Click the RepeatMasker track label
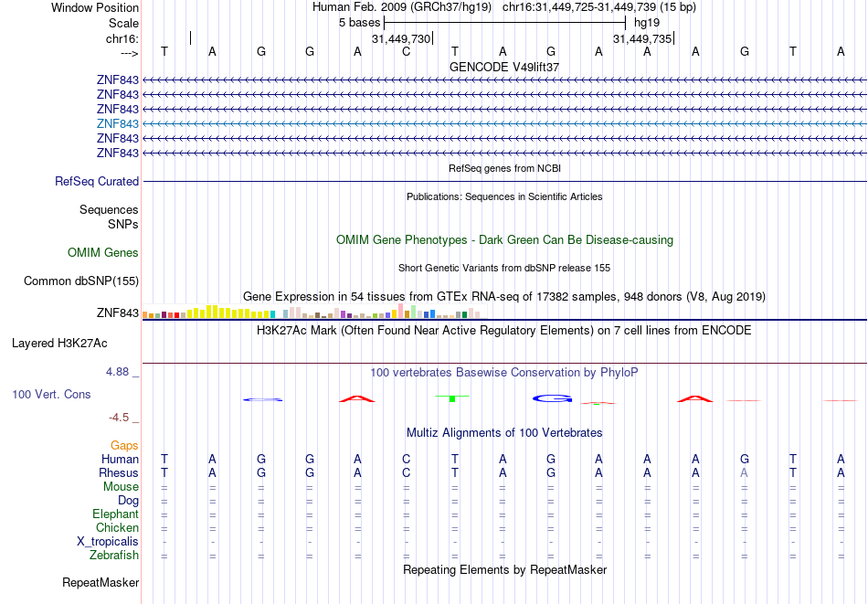Viewport: 868px width, 604px height. [101, 582]
